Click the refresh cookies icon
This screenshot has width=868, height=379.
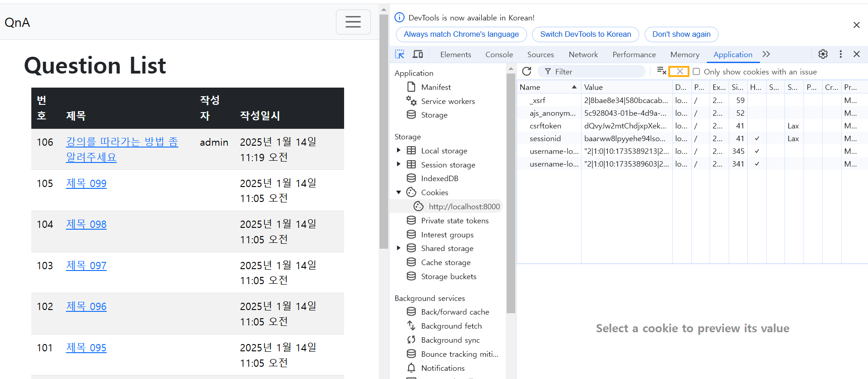527,71
